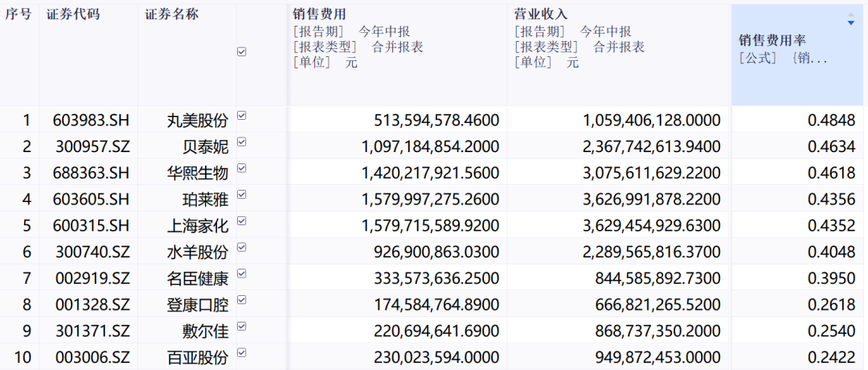
Task: Toggle the checkbox for 水羊股份
Action: click(x=241, y=247)
